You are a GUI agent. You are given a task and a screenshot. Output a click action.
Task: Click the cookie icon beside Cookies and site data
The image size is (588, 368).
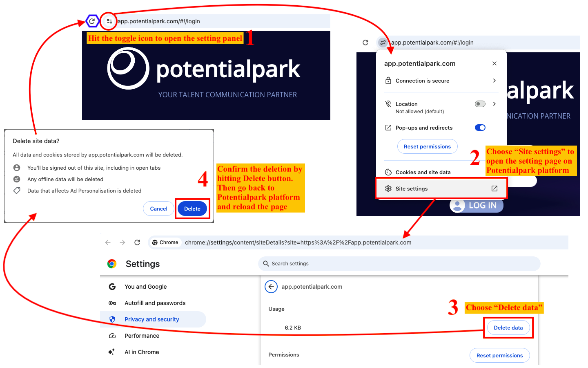coord(388,172)
